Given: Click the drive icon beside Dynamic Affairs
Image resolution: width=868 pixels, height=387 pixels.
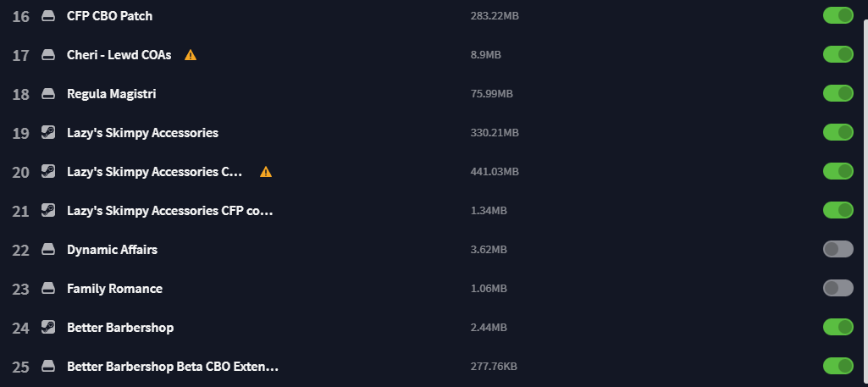Looking at the screenshot, I should pyautogui.click(x=48, y=250).
